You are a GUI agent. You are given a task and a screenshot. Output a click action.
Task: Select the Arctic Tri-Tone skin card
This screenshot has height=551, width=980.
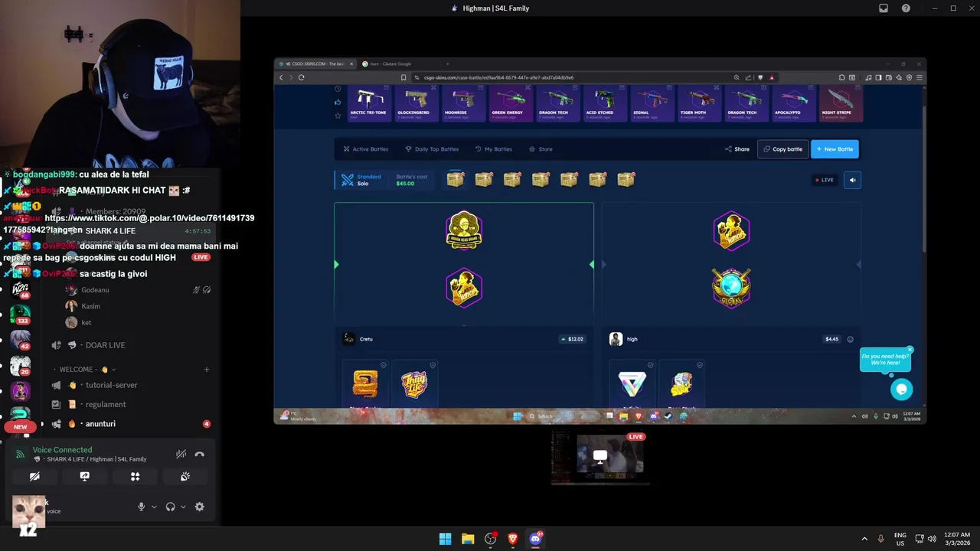(368, 103)
